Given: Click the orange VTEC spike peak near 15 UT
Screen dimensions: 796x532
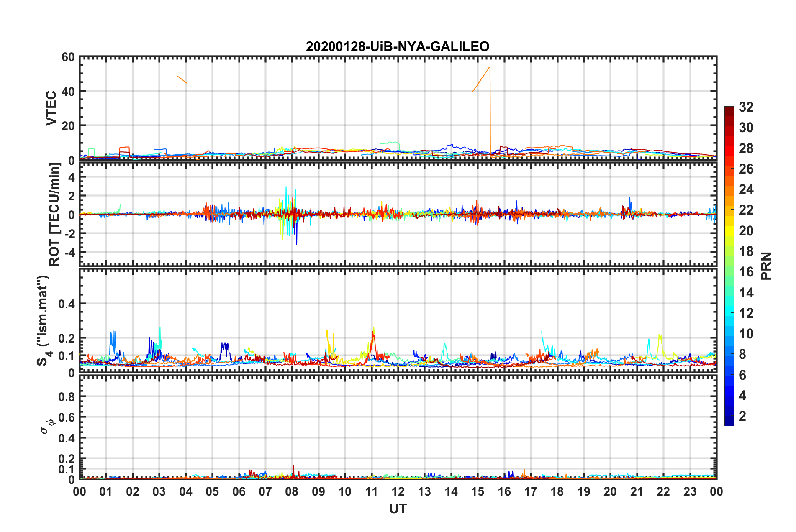Looking at the screenshot, I should [490, 67].
